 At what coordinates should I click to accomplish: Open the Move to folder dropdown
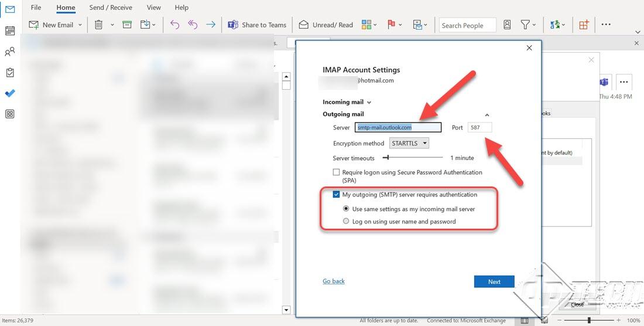coord(148,25)
